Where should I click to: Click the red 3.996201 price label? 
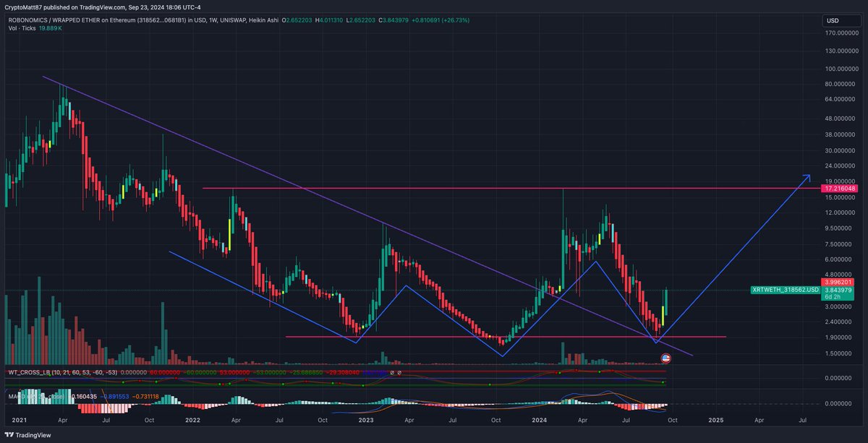[839, 283]
